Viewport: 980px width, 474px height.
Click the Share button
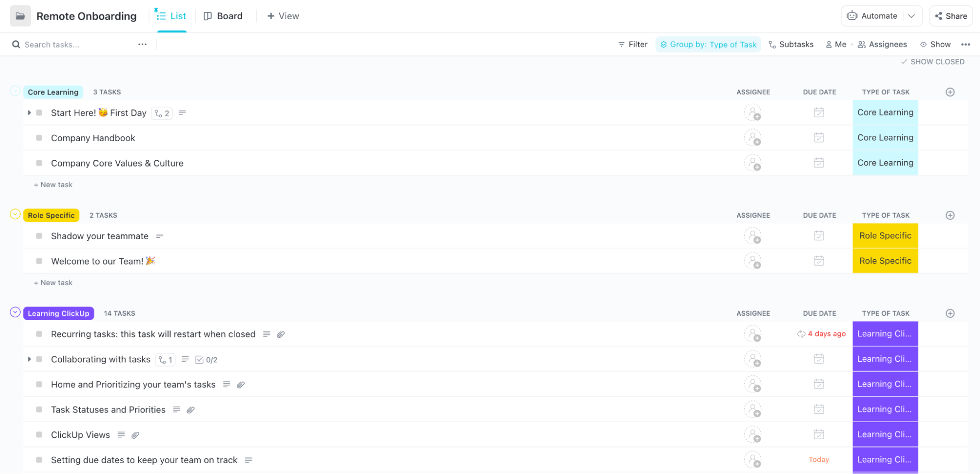tap(951, 16)
